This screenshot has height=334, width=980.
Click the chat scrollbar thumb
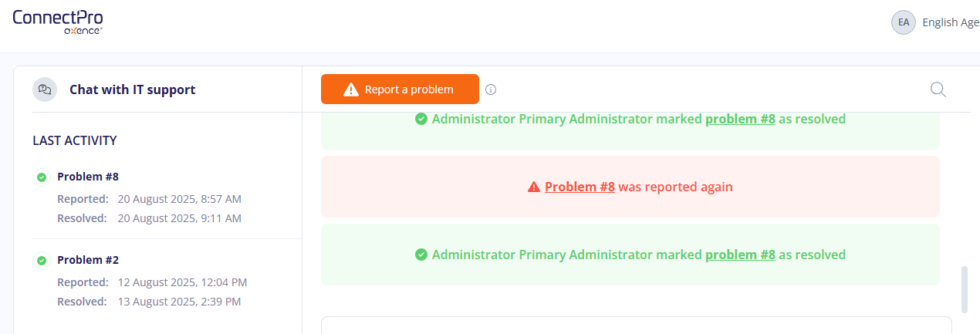coord(965,290)
